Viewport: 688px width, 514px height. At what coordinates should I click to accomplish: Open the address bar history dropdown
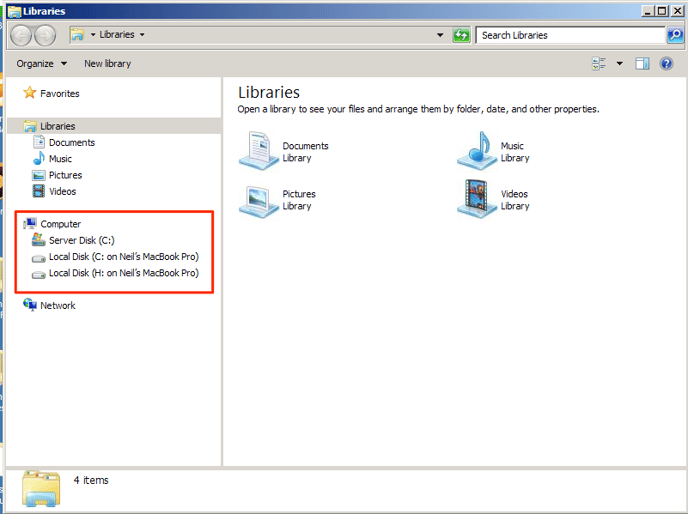pos(441,35)
